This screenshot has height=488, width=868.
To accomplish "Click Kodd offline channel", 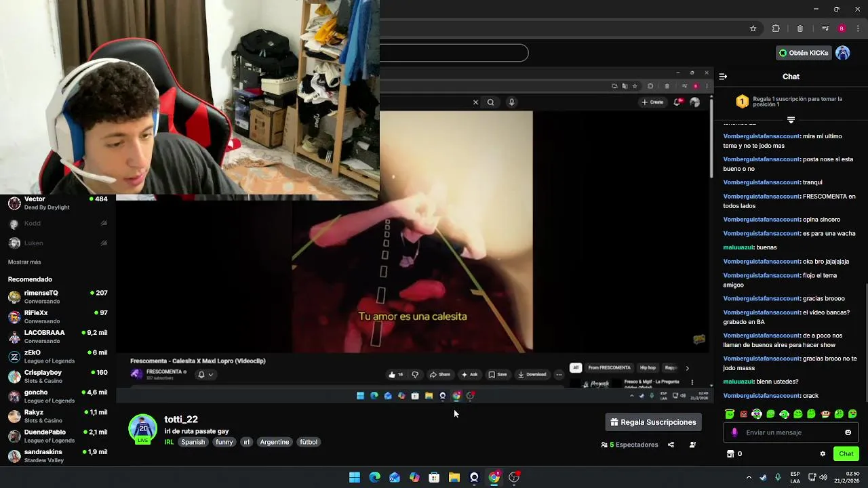I will [x=58, y=224].
